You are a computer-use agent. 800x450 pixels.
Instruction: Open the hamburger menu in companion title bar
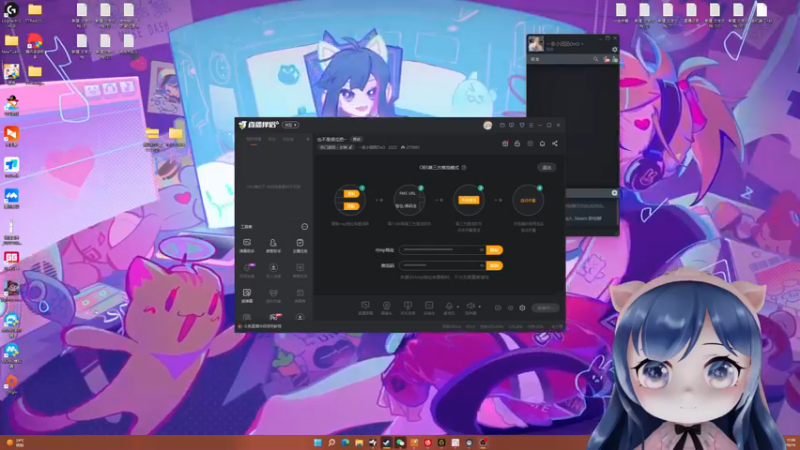(531, 125)
